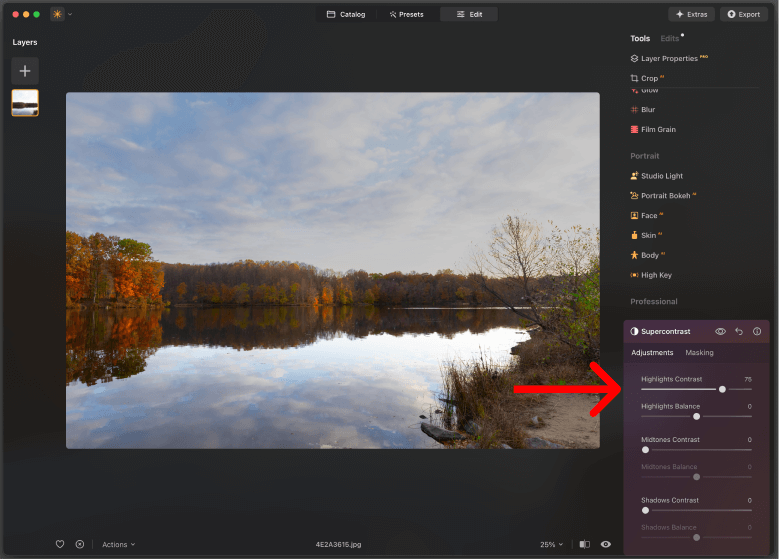This screenshot has height=559, width=779.
Task: Click the Luminar sun logo icon
Action: [58, 14]
